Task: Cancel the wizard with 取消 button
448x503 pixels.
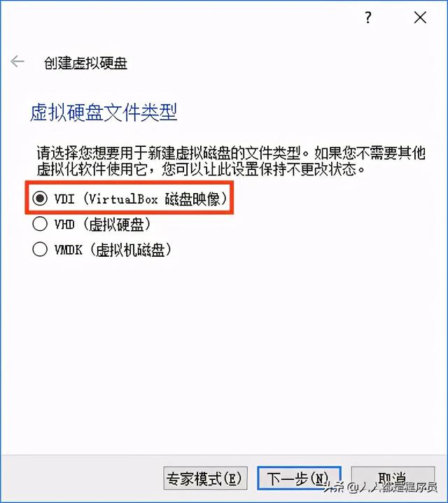Action: point(393,478)
